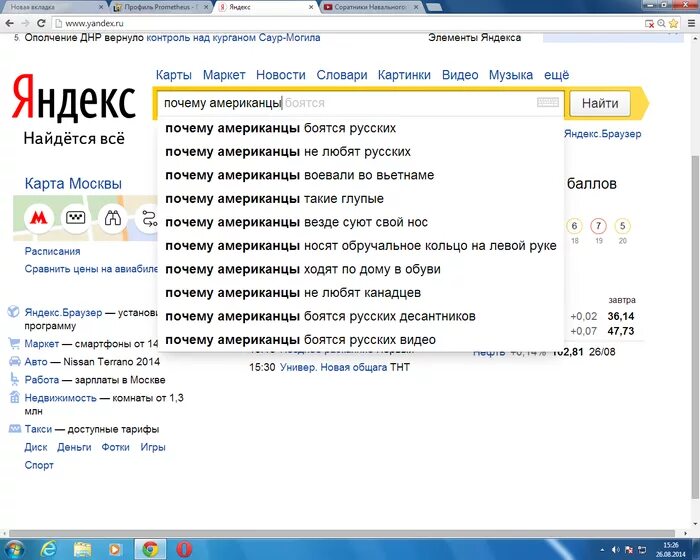Open Такси link
The width and height of the screenshot is (700, 560).
point(38,429)
